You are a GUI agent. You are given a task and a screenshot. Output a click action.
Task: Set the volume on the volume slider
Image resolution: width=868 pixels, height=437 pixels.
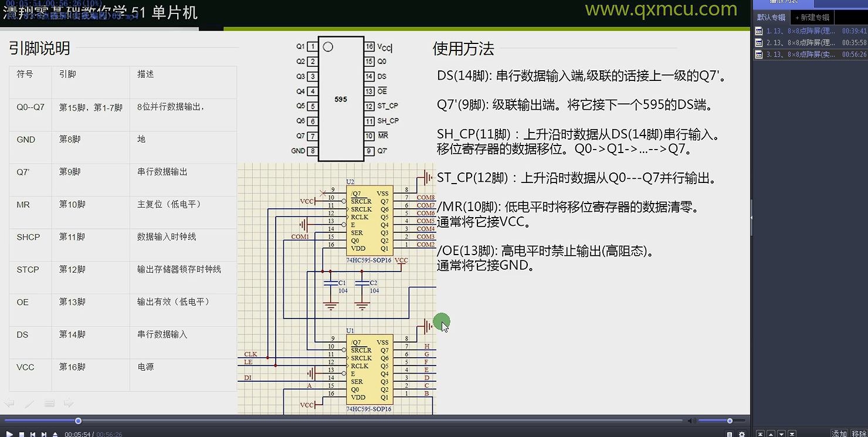point(722,421)
